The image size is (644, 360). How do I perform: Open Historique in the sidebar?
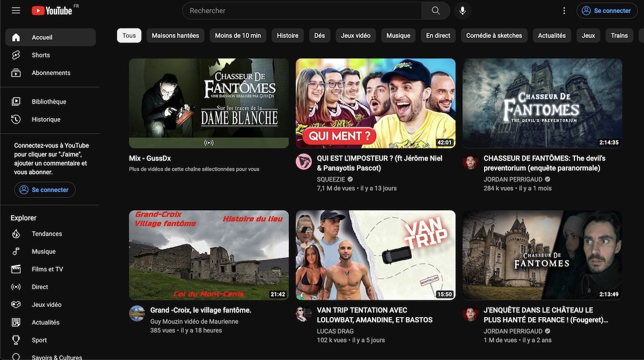50,119
